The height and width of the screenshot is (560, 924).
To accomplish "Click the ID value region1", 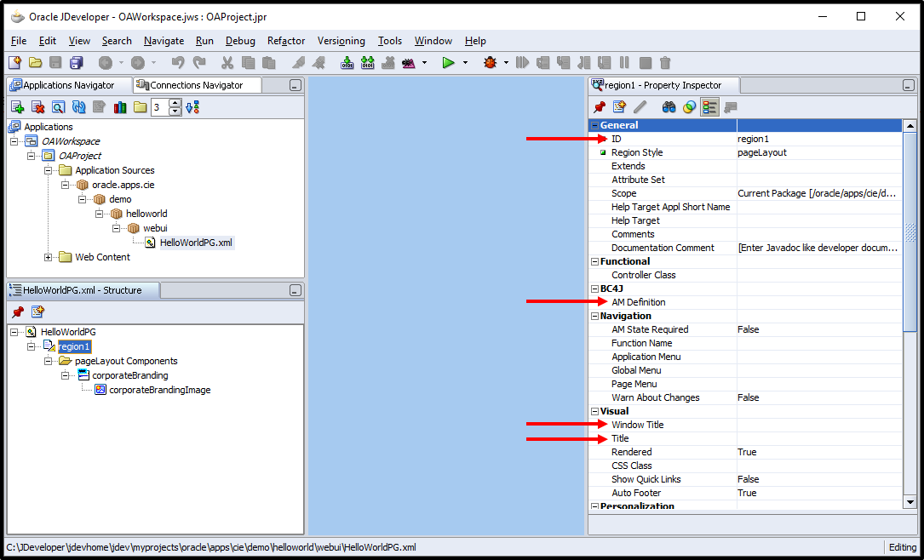I will pos(753,139).
